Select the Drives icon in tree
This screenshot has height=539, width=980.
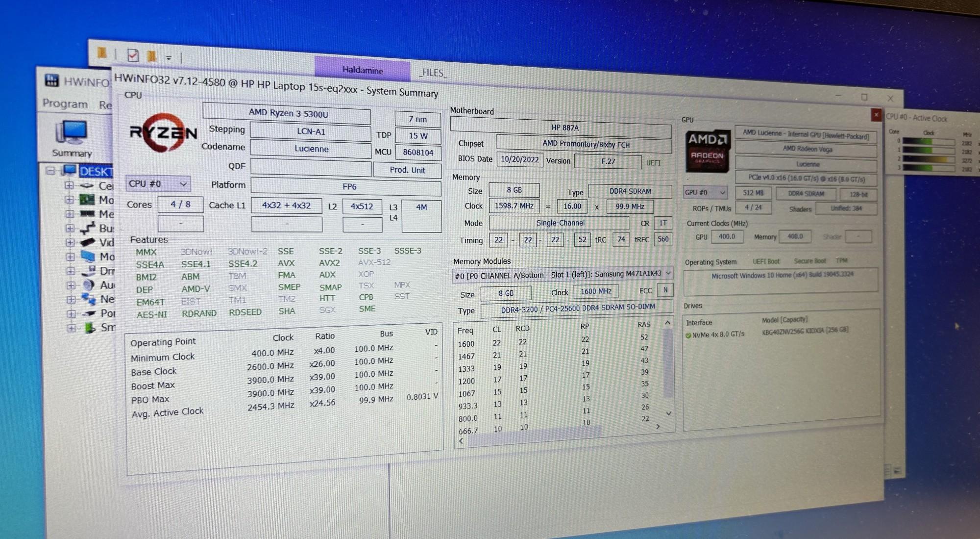coord(89,270)
